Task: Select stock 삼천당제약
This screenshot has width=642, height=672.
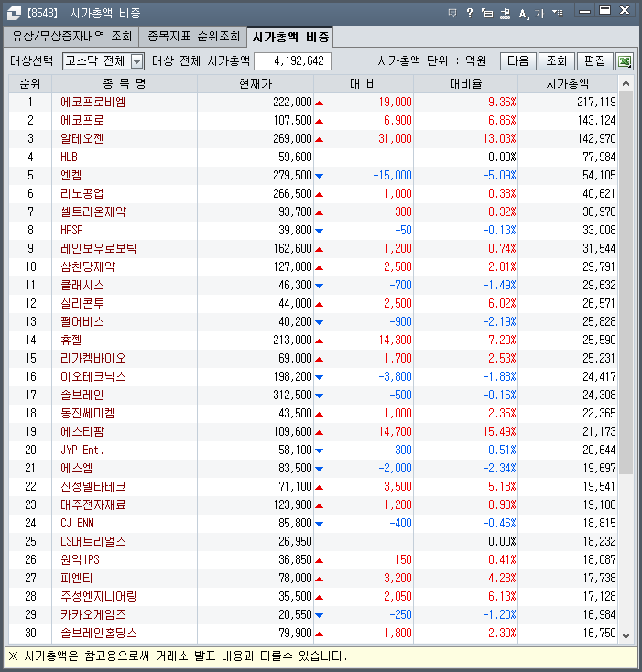Action: (88, 267)
